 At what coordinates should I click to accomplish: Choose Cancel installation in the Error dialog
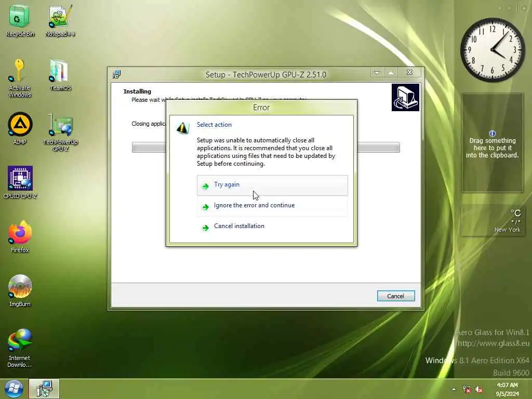tap(272, 227)
